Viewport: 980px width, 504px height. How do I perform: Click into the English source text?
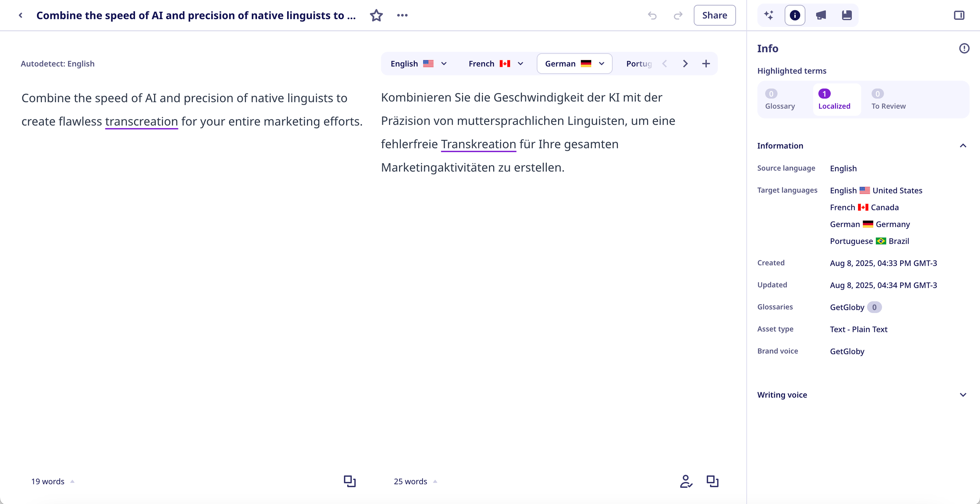(x=192, y=109)
